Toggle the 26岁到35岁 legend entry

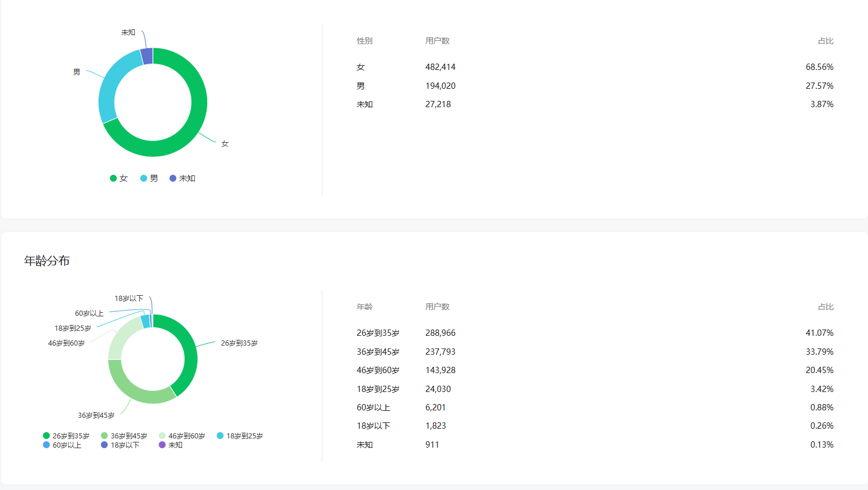tap(66, 436)
